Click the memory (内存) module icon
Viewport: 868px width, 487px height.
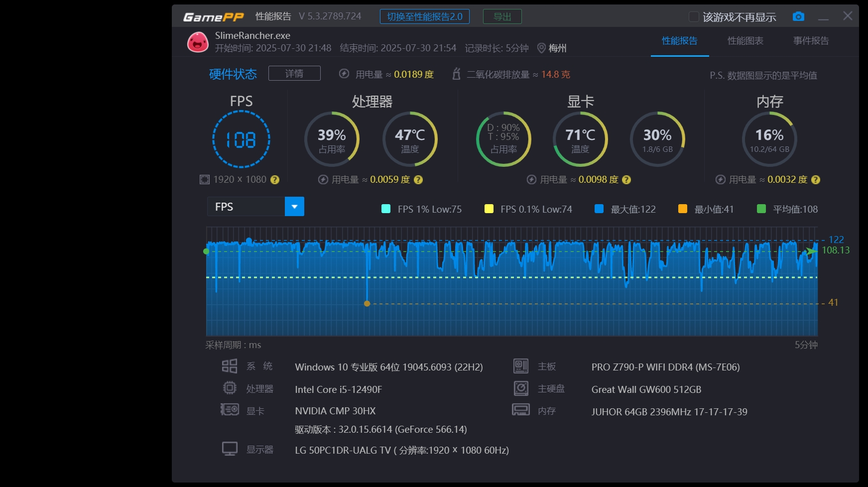pos(521,410)
